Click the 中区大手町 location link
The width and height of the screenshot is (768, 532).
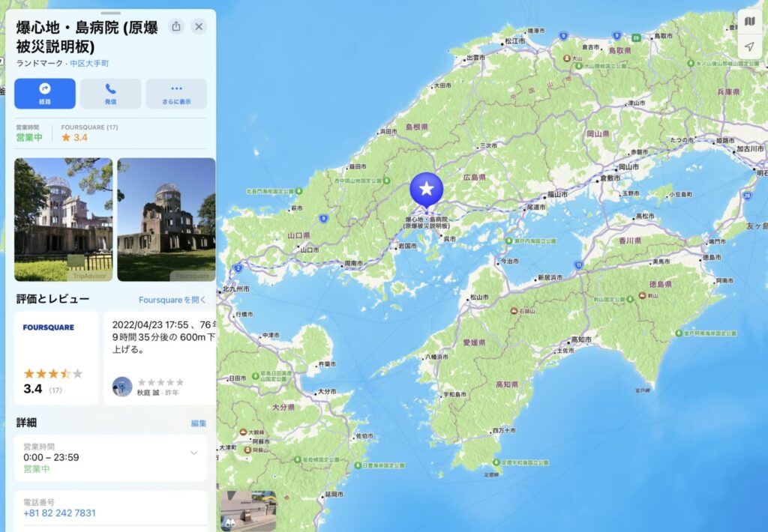pos(89,64)
